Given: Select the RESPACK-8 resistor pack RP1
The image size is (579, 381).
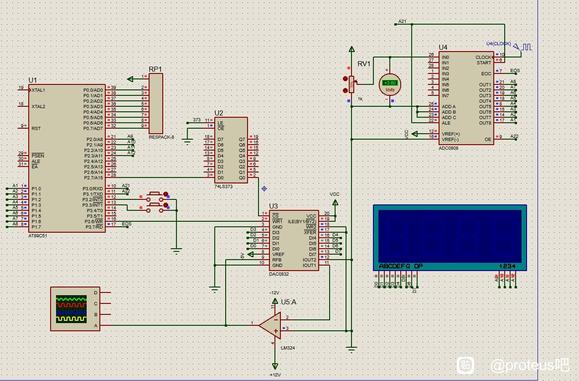Looking at the screenshot, I should pos(155,103).
